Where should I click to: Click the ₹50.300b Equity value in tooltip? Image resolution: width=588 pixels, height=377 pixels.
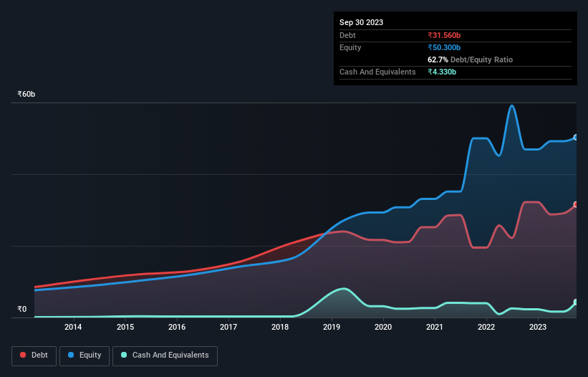tap(444, 47)
